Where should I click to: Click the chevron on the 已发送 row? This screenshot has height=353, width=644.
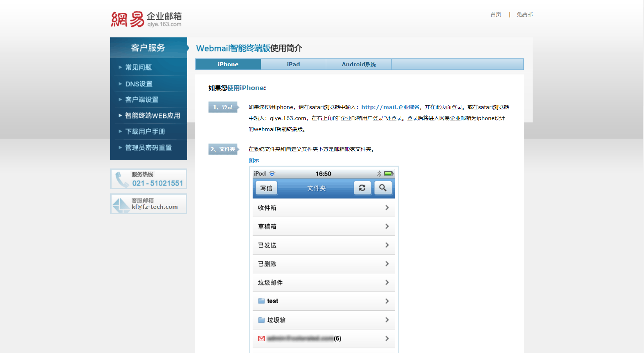pos(387,245)
